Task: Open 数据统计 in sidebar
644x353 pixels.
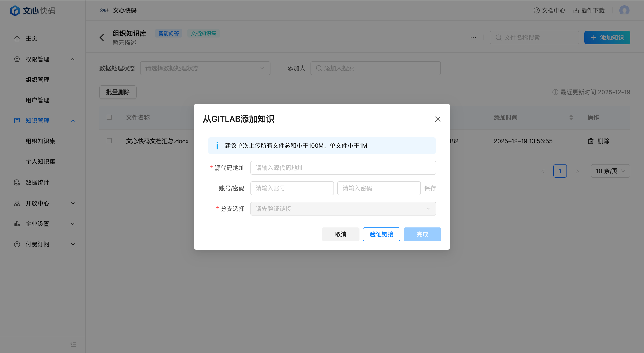Action: [37, 182]
